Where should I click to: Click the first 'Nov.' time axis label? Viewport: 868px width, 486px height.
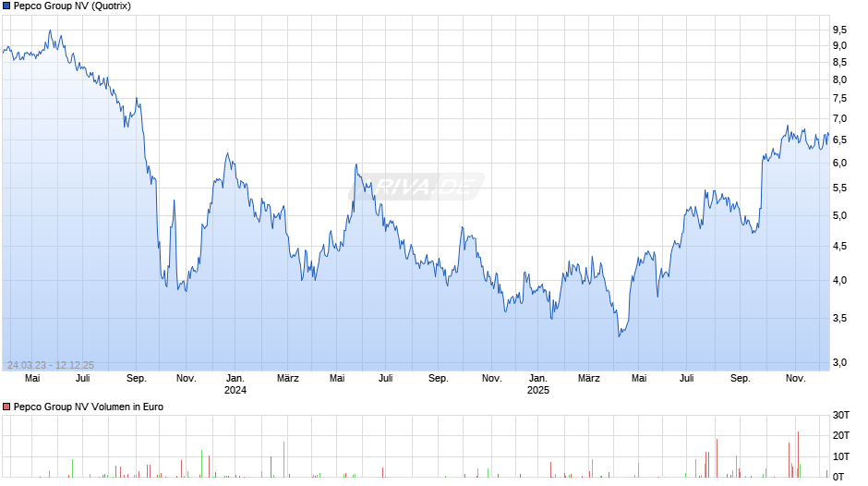point(187,379)
